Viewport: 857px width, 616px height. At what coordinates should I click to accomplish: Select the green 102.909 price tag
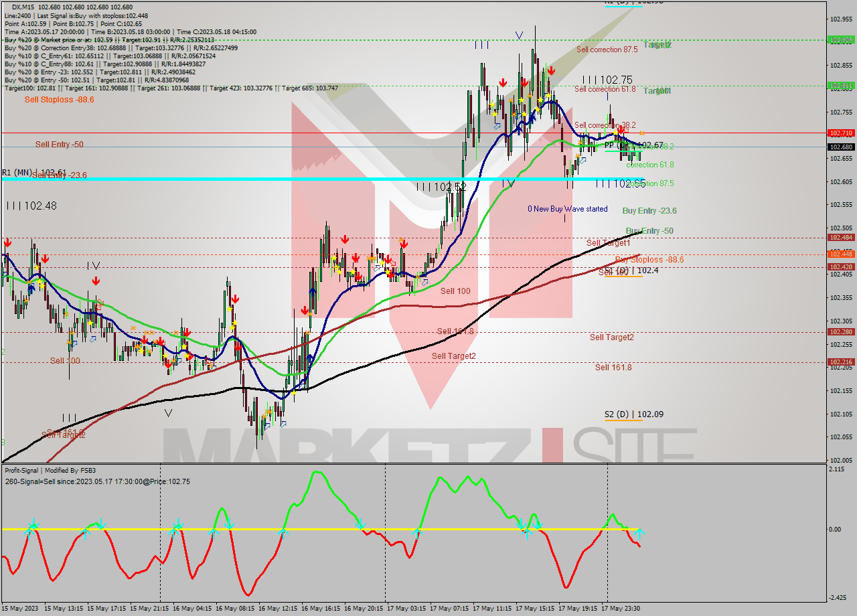841,40
